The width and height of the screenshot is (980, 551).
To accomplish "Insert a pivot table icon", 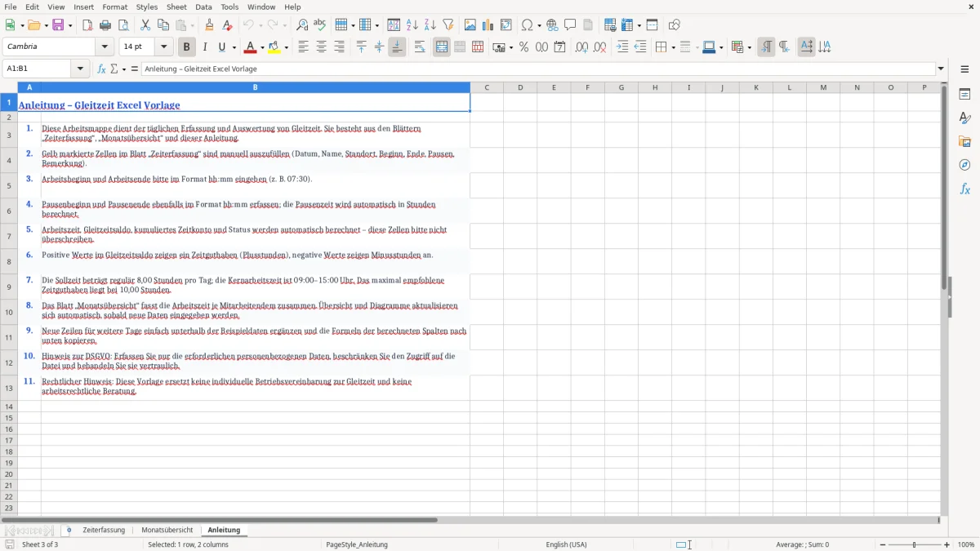I will [x=506, y=25].
